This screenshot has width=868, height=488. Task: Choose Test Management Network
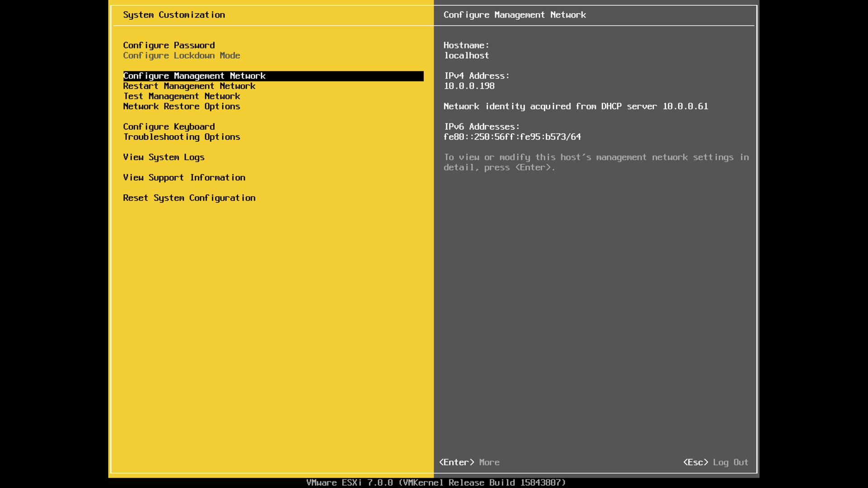[x=181, y=96]
